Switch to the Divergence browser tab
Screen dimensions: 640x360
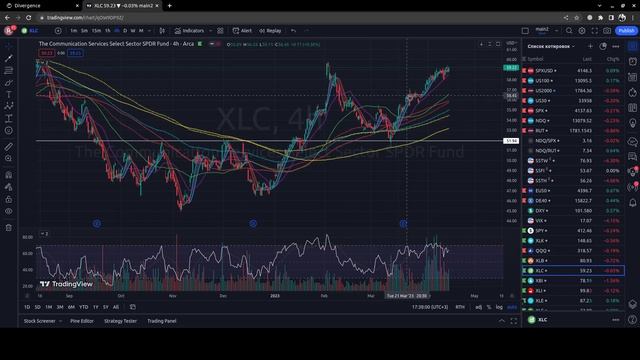[42, 6]
